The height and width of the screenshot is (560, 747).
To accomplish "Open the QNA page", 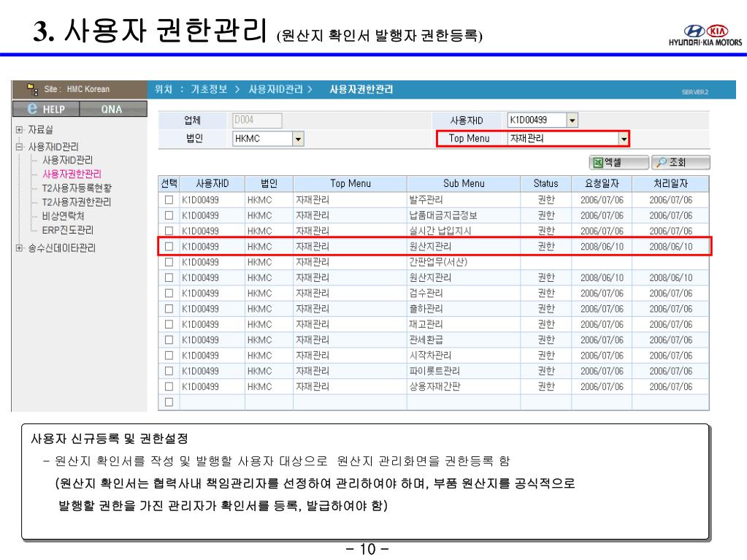I will click(x=112, y=109).
